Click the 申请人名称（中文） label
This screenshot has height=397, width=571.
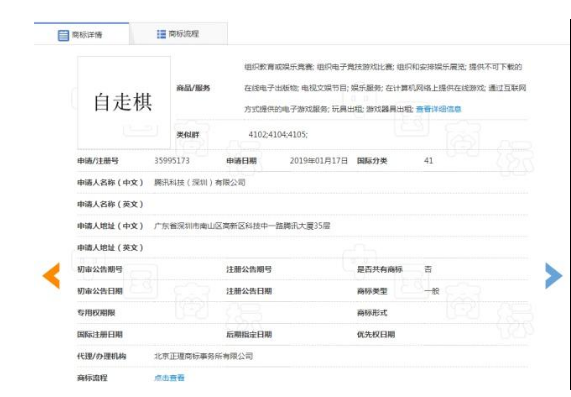pyautogui.click(x=110, y=182)
